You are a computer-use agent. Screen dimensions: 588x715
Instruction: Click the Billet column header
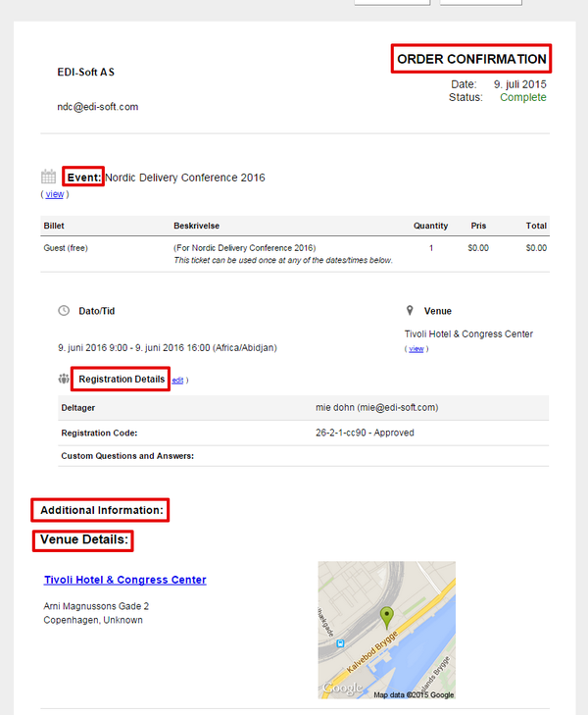[54, 226]
